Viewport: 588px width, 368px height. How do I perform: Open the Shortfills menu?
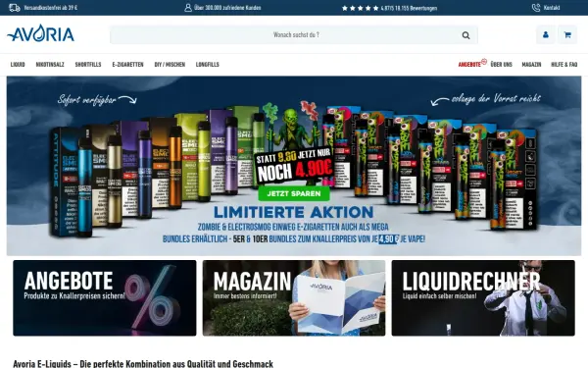click(x=88, y=65)
